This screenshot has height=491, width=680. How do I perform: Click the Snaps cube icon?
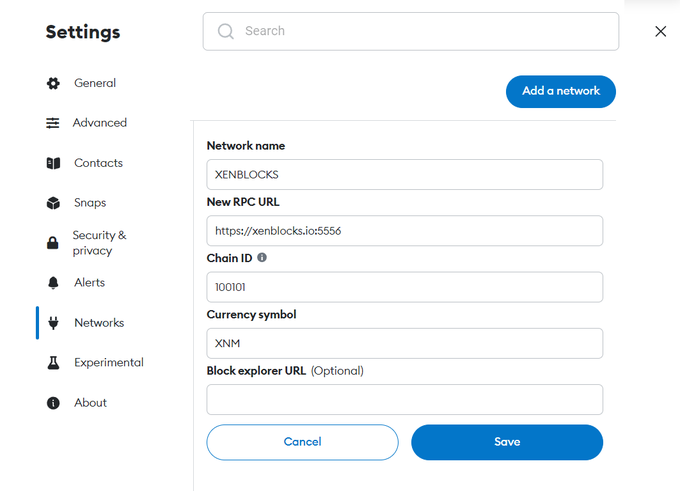tap(53, 203)
